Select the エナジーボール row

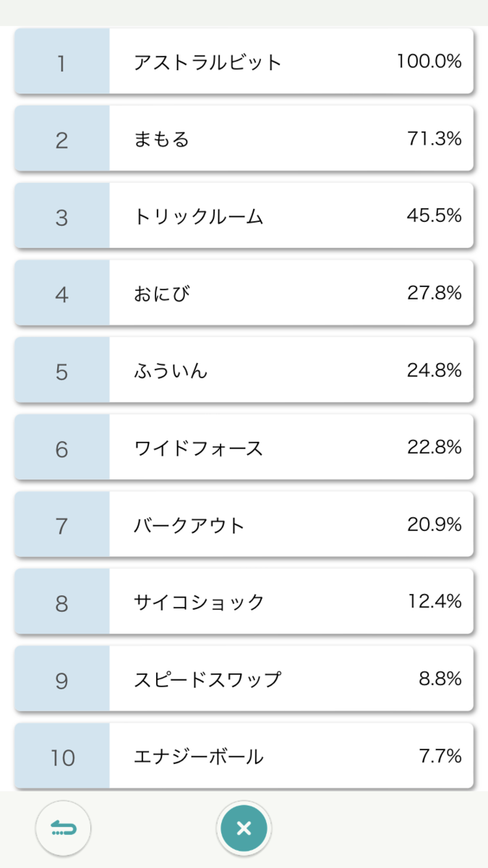point(244,757)
